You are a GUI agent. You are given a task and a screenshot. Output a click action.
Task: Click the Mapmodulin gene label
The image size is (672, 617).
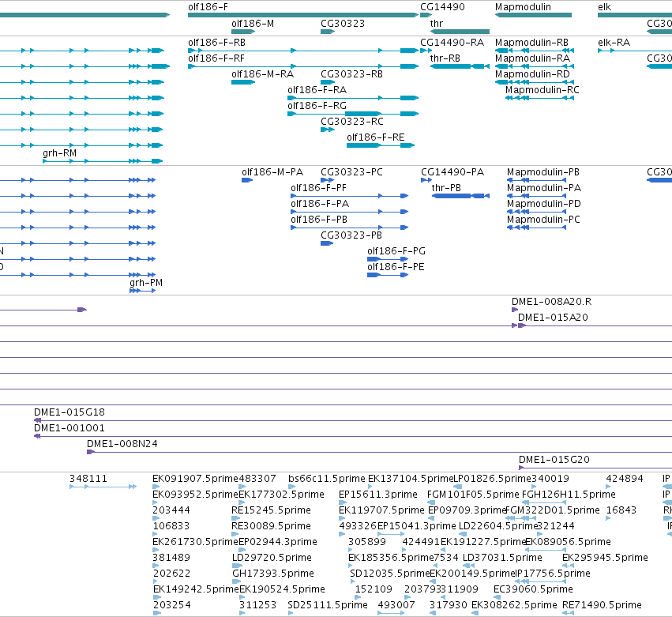523,7
